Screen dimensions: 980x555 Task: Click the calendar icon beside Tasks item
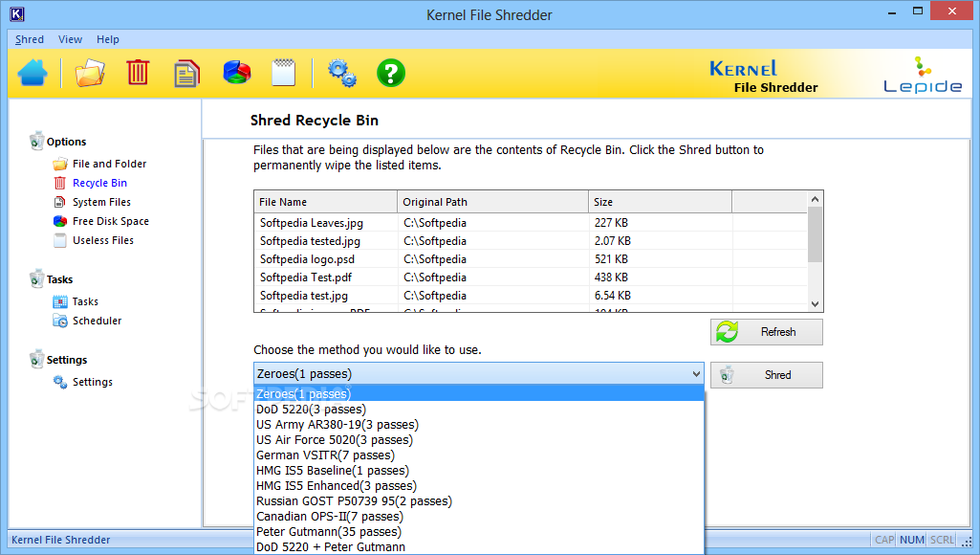point(60,301)
